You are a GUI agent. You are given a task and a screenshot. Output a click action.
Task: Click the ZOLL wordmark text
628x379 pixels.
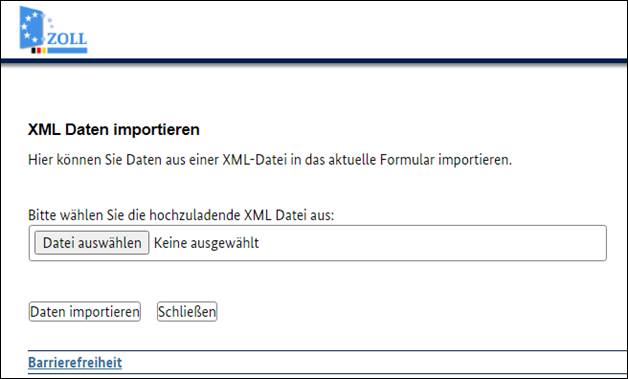(x=67, y=39)
